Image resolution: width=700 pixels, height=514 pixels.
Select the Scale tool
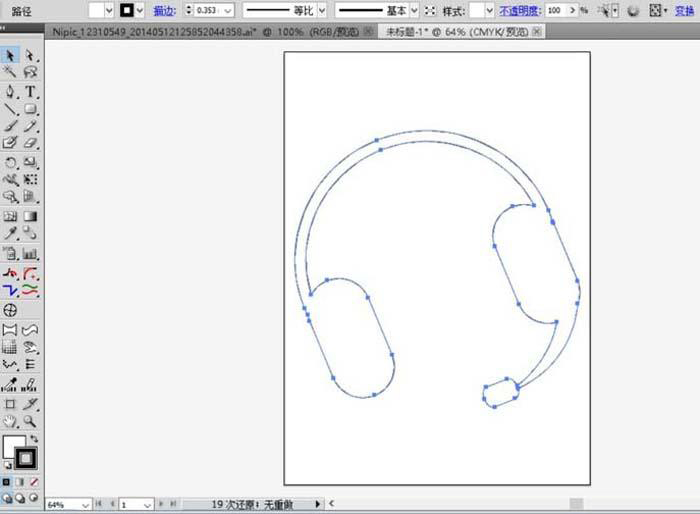[30, 162]
